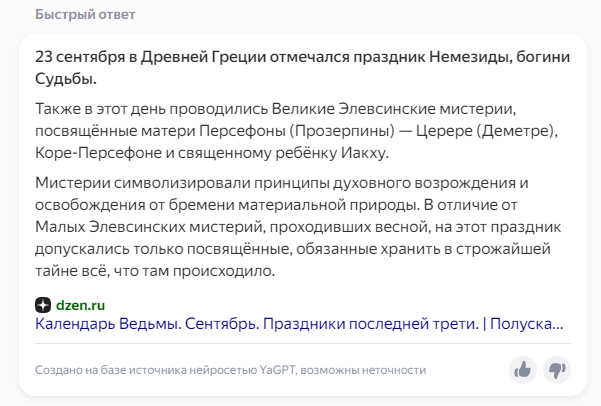601x406 pixels.
Task: Click the word 'YaGPT' in the footer
Action: point(278,370)
